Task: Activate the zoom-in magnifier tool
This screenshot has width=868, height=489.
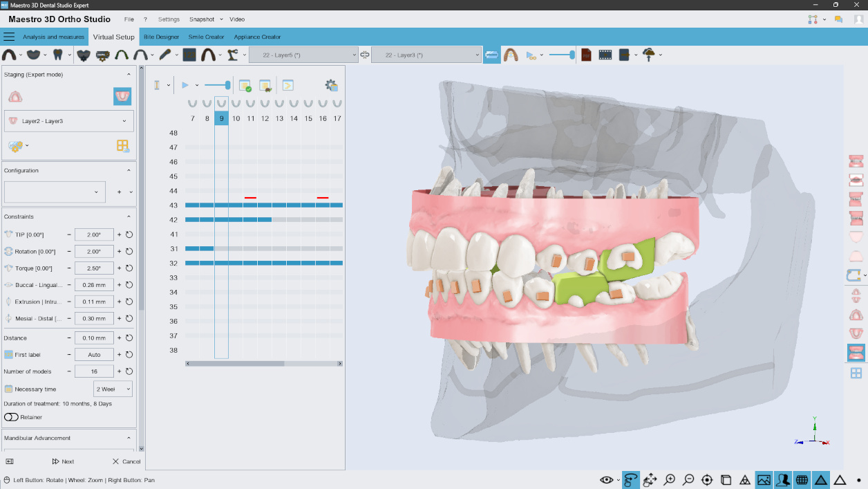Action: click(670, 479)
